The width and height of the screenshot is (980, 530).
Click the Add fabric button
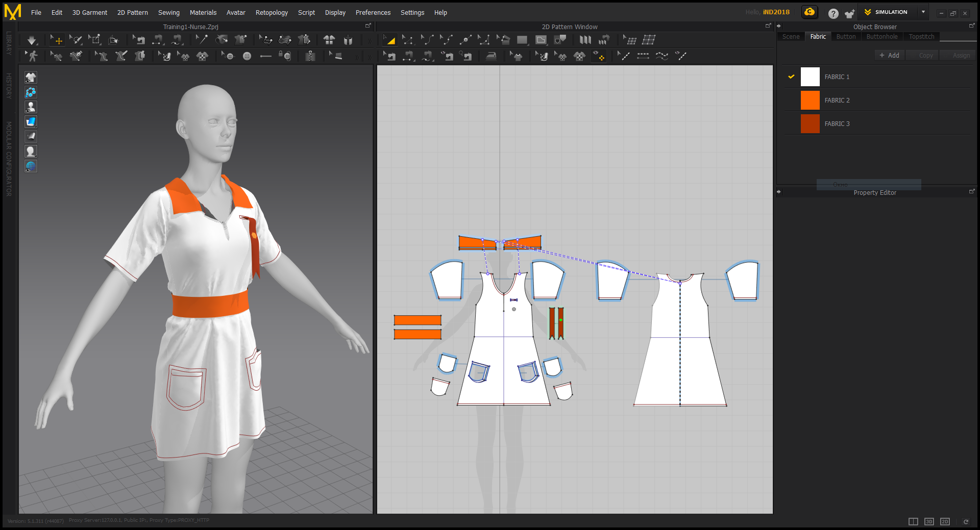(x=890, y=55)
